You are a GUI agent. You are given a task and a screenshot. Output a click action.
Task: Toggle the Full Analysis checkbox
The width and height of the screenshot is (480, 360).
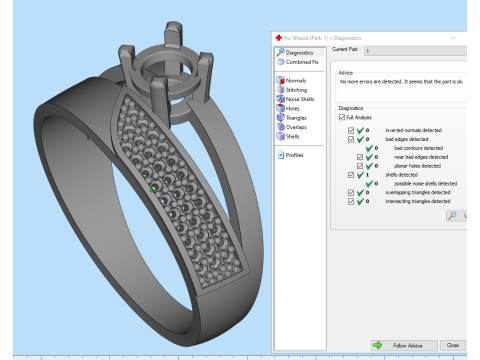[x=342, y=117]
